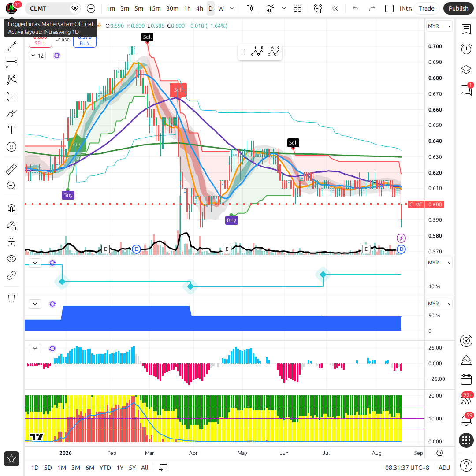Toggle magnet mode for drawings
This screenshot has height=476, width=476.
coord(11,208)
